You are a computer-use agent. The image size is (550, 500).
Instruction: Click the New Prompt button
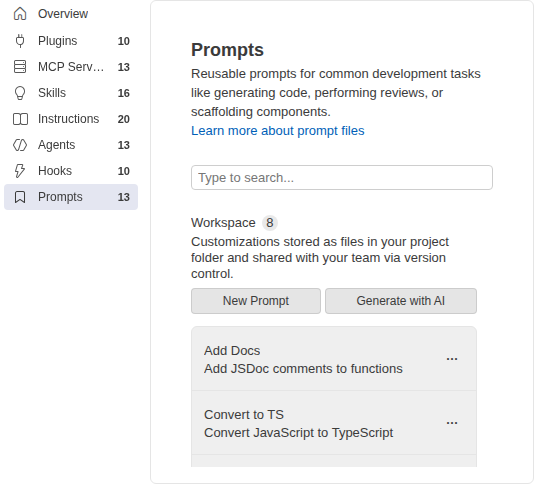pyautogui.click(x=256, y=301)
